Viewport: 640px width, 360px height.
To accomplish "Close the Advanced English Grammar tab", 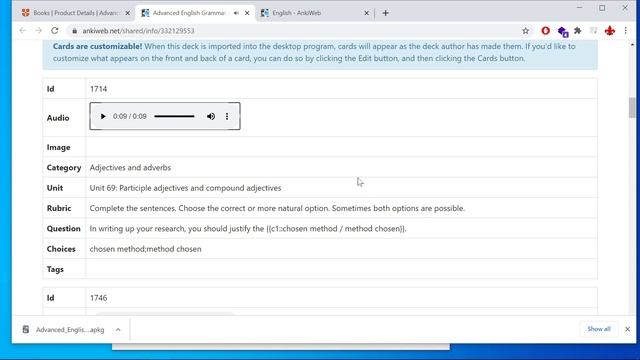I will [247, 13].
